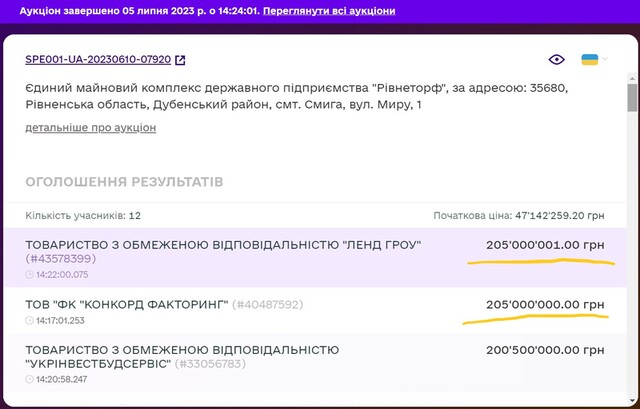The image size is (640, 409).
Task: Click the participant ID #40487592
Action: pyautogui.click(x=268, y=305)
